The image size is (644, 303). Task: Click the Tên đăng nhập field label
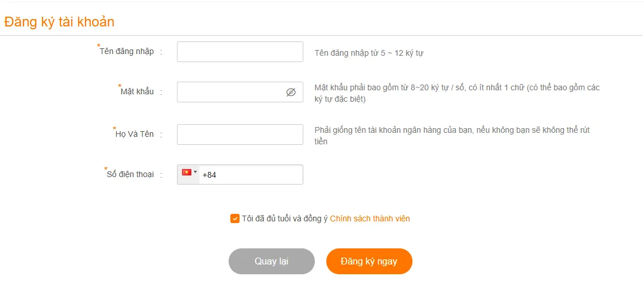pyautogui.click(x=127, y=51)
